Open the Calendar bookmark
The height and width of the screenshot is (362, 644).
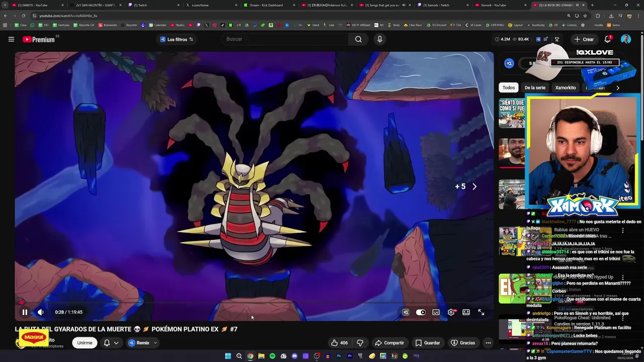[x=157, y=25]
